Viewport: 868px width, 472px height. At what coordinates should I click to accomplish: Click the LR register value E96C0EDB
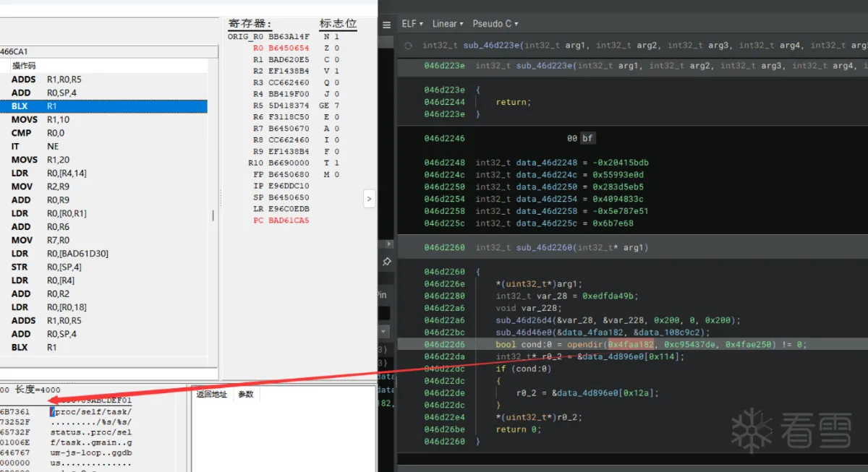pos(289,209)
